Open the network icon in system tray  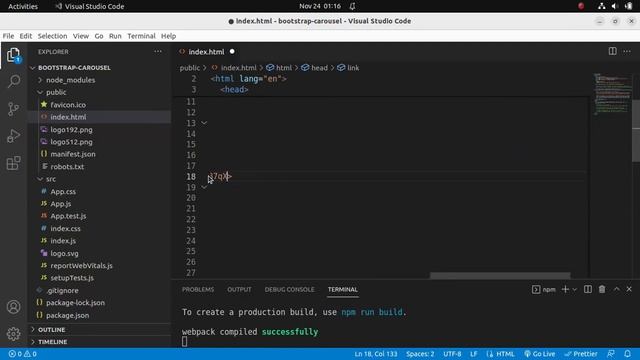(x=601, y=6)
